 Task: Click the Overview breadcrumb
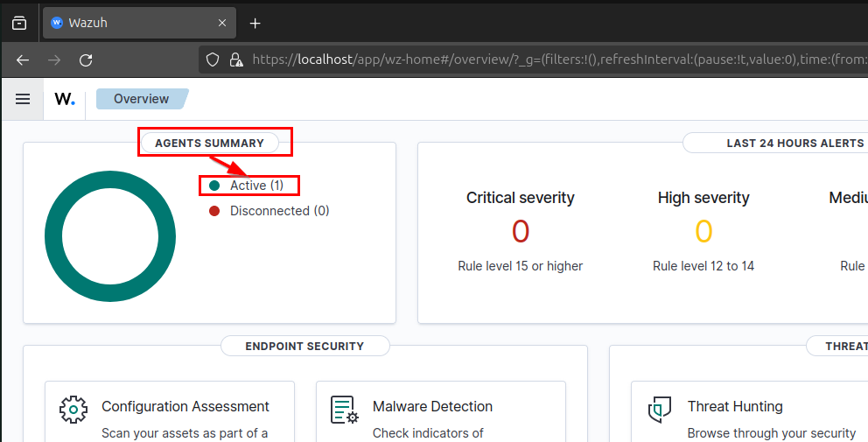click(x=142, y=99)
